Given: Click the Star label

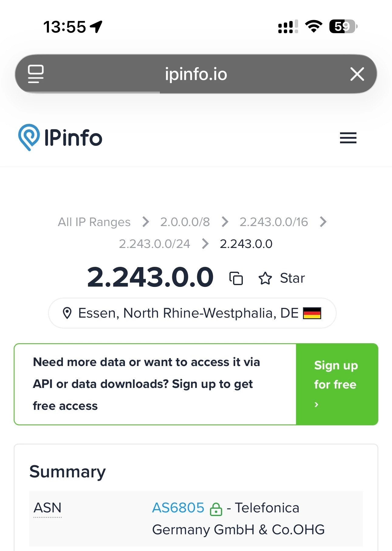Looking at the screenshot, I should point(292,278).
